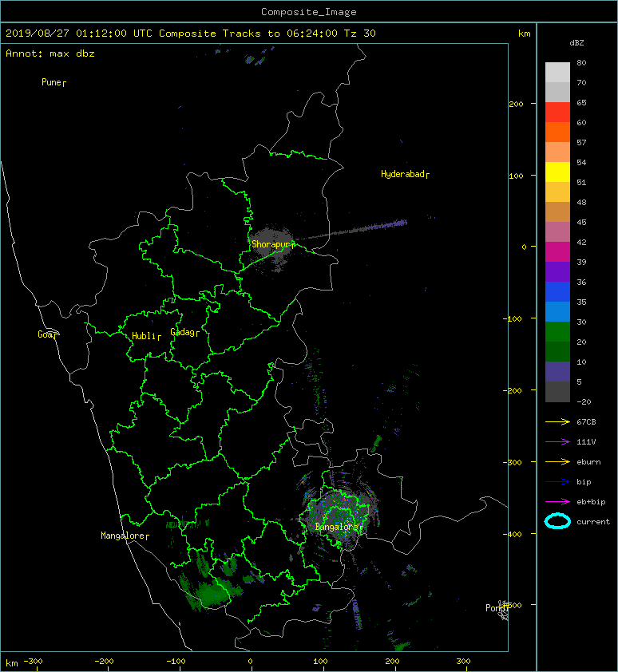Select the red swatch in dBZ scale
The width and height of the screenshot is (618, 672).
coord(557,113)
